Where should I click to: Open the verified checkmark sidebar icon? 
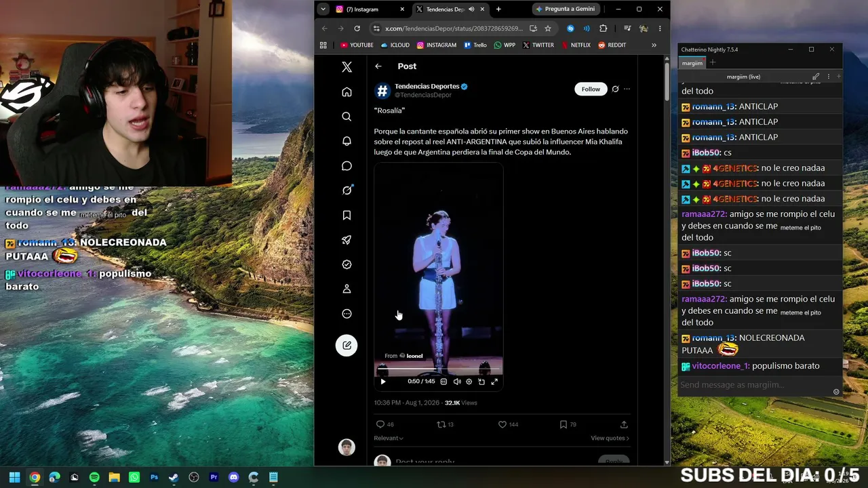pyautogui.click(x=347, y=264)
